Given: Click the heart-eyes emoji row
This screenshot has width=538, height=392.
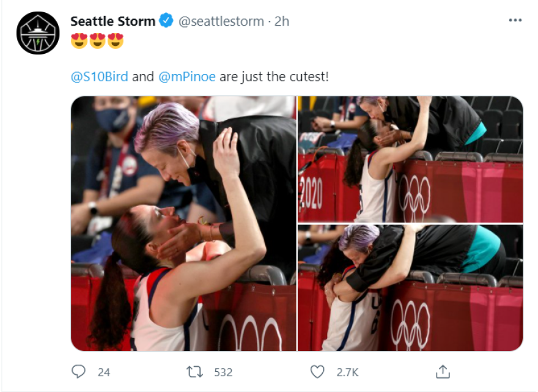Looking at the screenshot, I should pyautogui.click(x=97, y=41).
